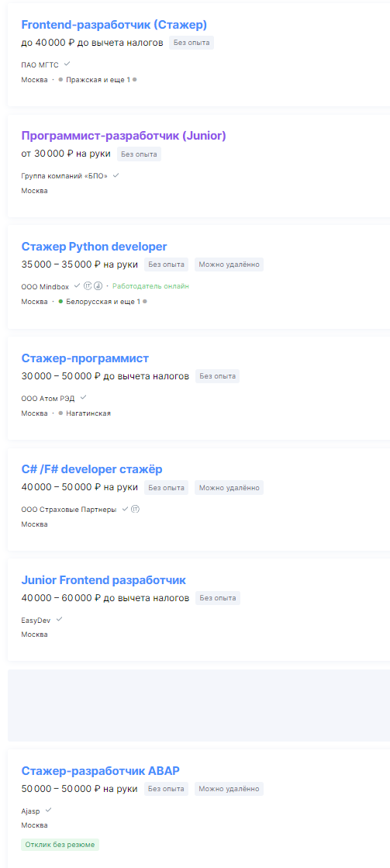The image size is (390, 868).
Task: Click Москва location in the Mindbox card
Action: click(x=34, y=302)
